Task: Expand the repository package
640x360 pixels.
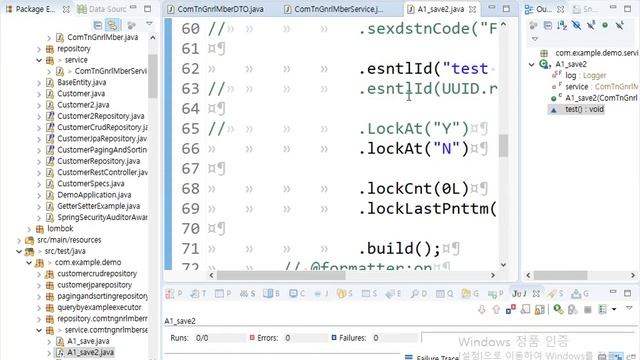Action: coord(39,49)
